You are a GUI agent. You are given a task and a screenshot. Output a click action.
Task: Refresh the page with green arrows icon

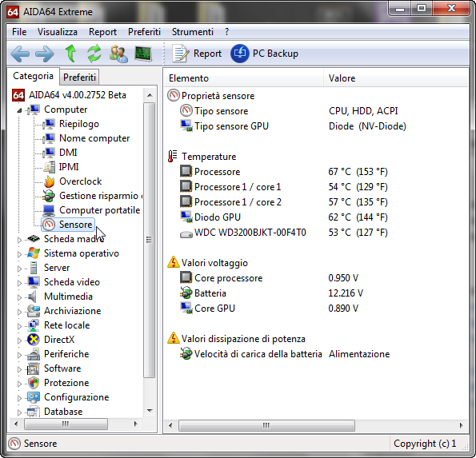(94, 54)
